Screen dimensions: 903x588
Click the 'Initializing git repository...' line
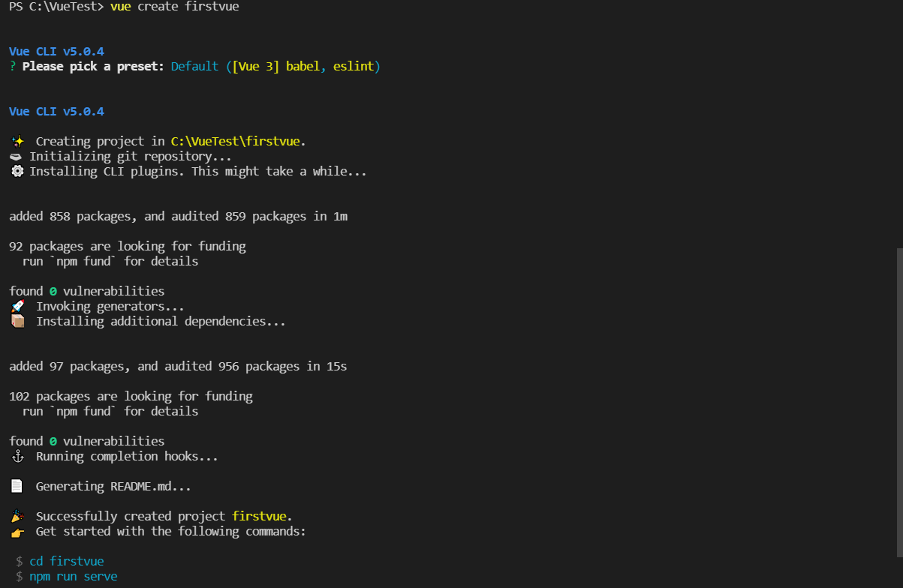pos(131,157)
